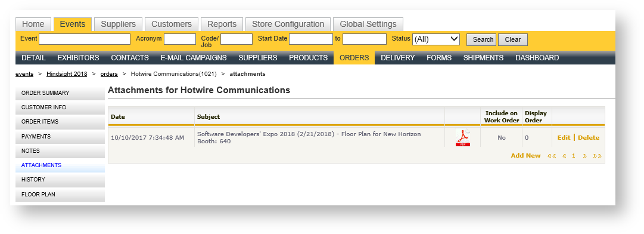The image size is (644, 234).
Task: Click the Start Date input field
Action: [x=311, y=39]
